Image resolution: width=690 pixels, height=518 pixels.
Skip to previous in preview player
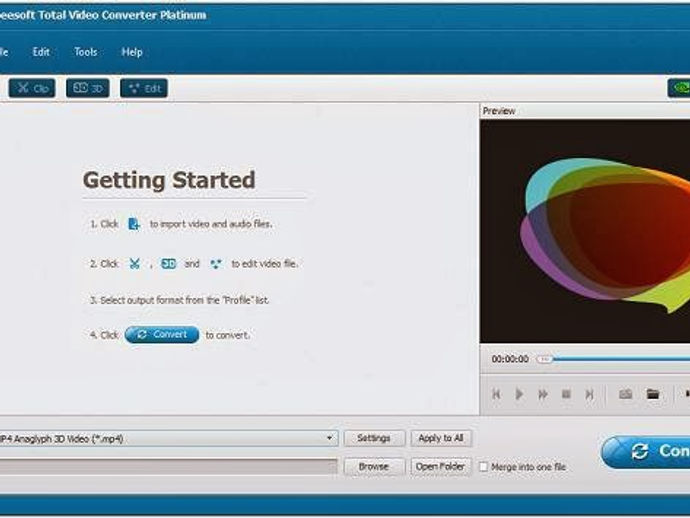click(x=496, y=394)
